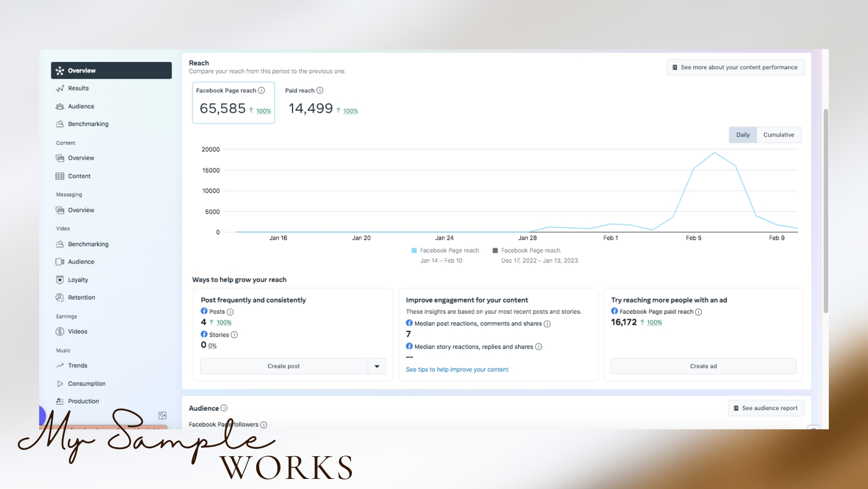Click See more about your content performance
This screenshot has height=489, width=868.
coord(736,67)
